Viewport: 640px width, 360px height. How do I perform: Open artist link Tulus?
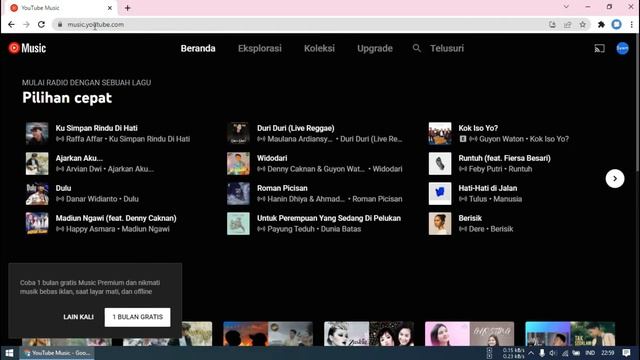478,199
